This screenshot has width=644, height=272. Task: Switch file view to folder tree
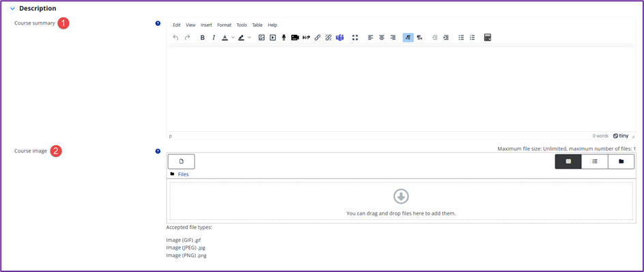pyautogui.click(x=621, y=161)
